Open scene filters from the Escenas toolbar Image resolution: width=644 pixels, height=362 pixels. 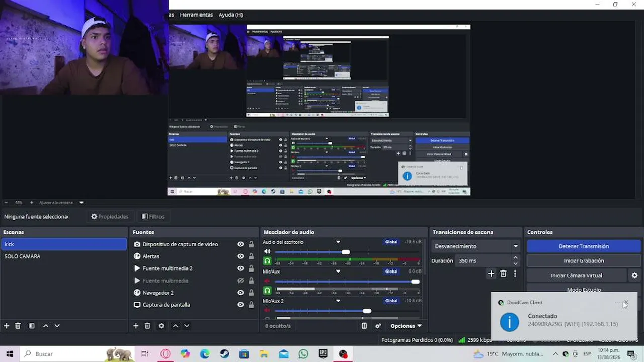(32, 326)
